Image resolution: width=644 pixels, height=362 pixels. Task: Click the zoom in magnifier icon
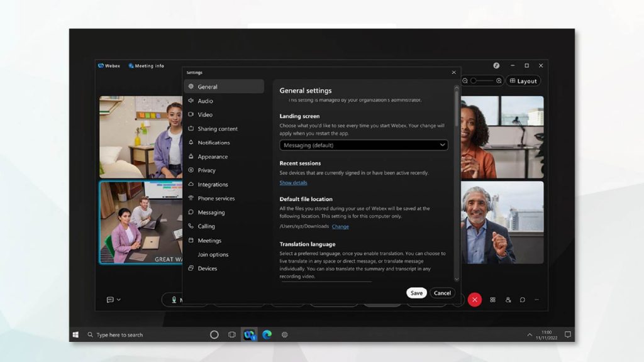pos(499,81)
